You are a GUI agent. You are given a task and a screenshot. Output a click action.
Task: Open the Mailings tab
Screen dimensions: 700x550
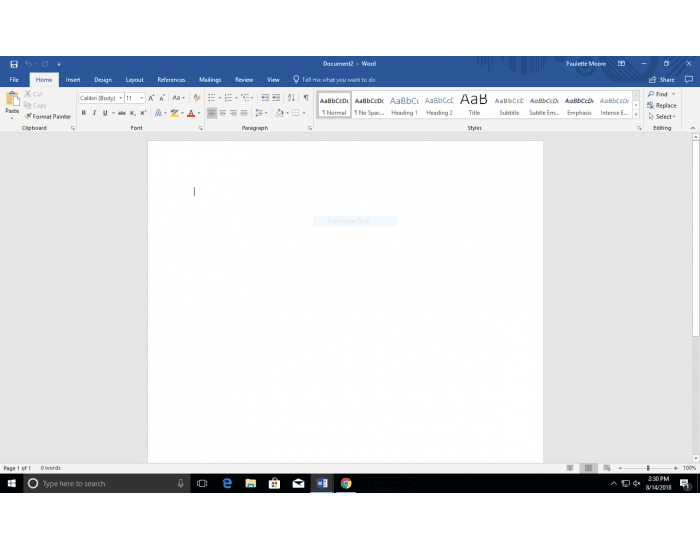point(210,80)
